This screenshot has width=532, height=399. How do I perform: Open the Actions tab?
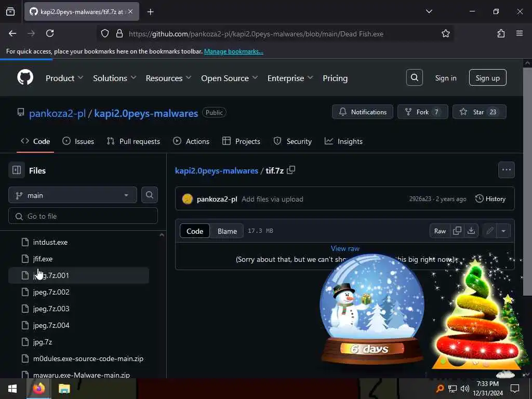pos(191,141)
